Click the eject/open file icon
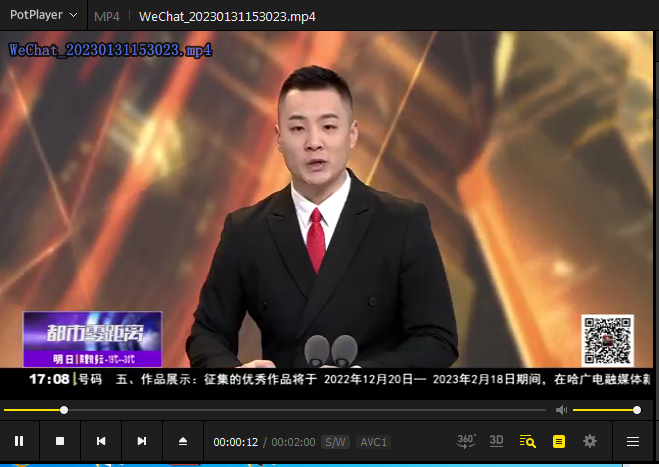Image resolution: width=659 pixels, height=467 pixels. 183,441
